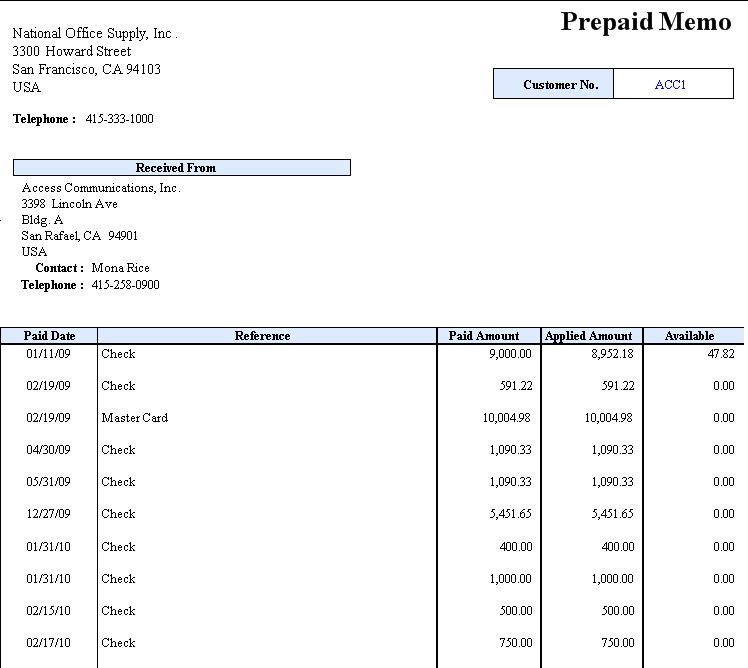Select the 415-258-0900 telephone number
Screen dimensions: 748x668
pyautogui.click(x=125, y=285)
